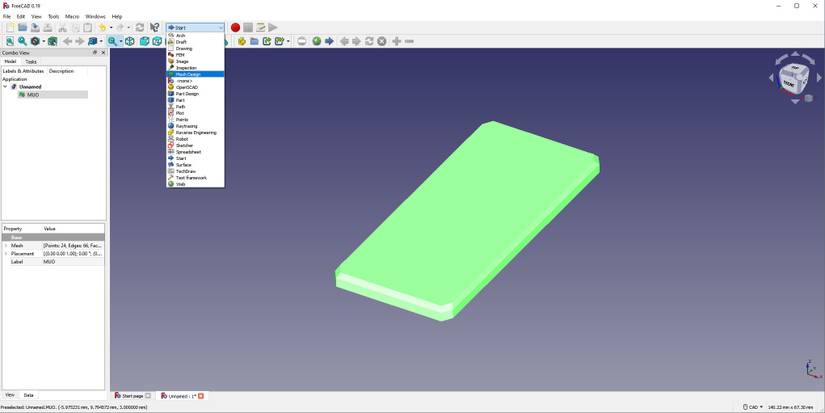Select TechDraw in workbench list
Viewport: 825px width, 413px height.
(195, 171)
